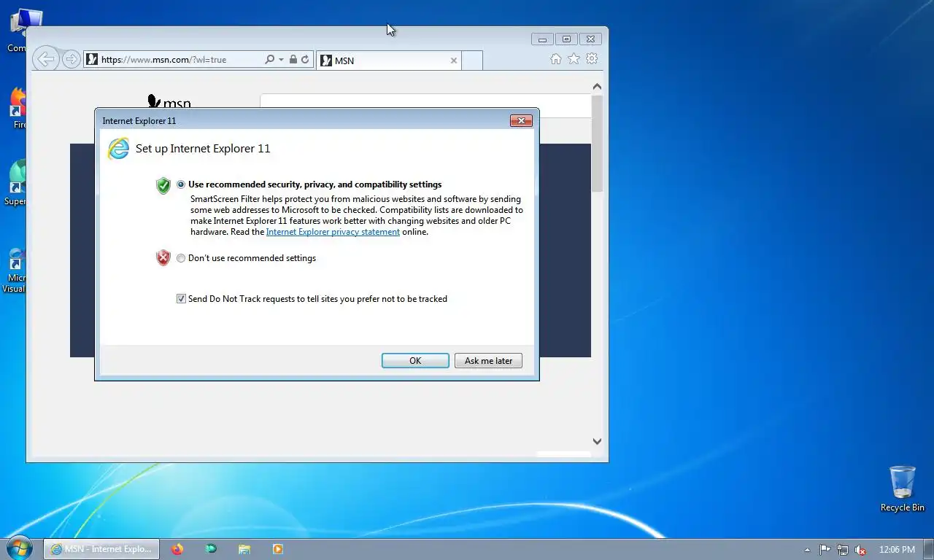Screen dimensions: 934x560
Task: Click the page scrollbar up arrow
Action: tap(597, 87)
